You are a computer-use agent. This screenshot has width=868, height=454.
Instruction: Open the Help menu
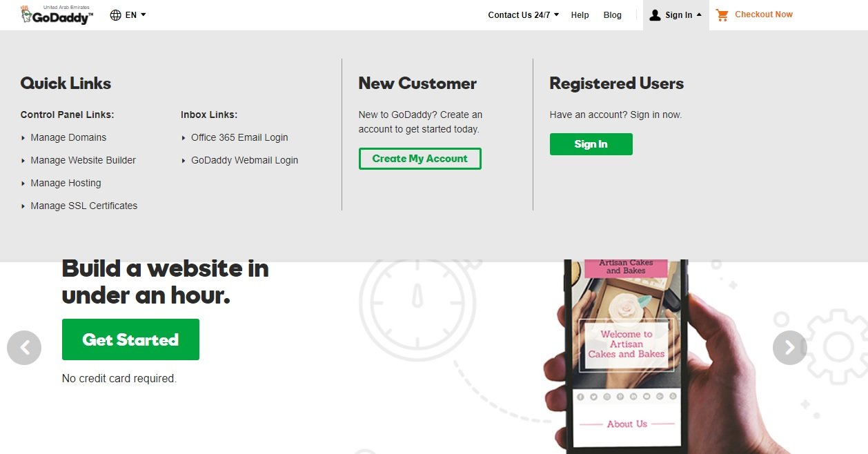(580, 14)
